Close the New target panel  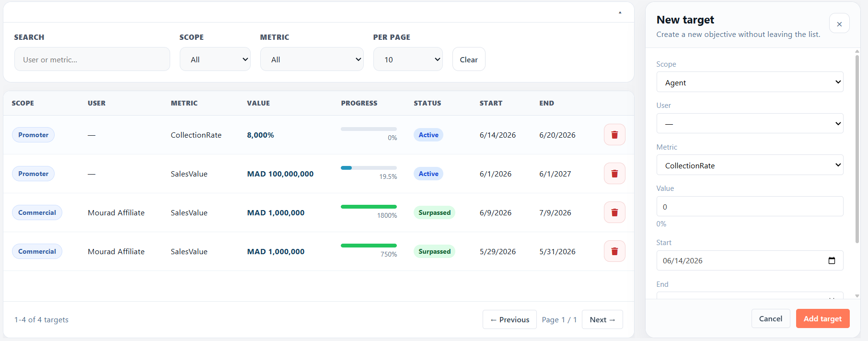click(x=839, y=24)
